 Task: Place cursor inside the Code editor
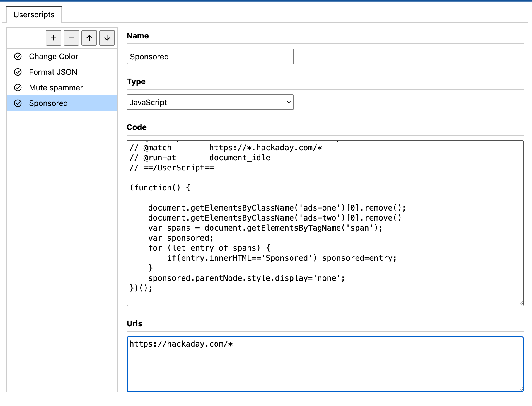(x=307, y=223)
